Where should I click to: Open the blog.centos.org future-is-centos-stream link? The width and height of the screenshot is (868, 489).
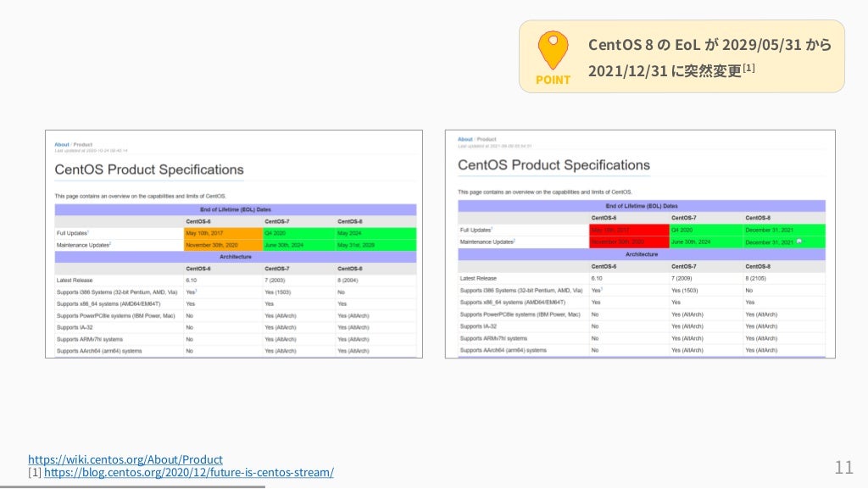tap(189, 472)
